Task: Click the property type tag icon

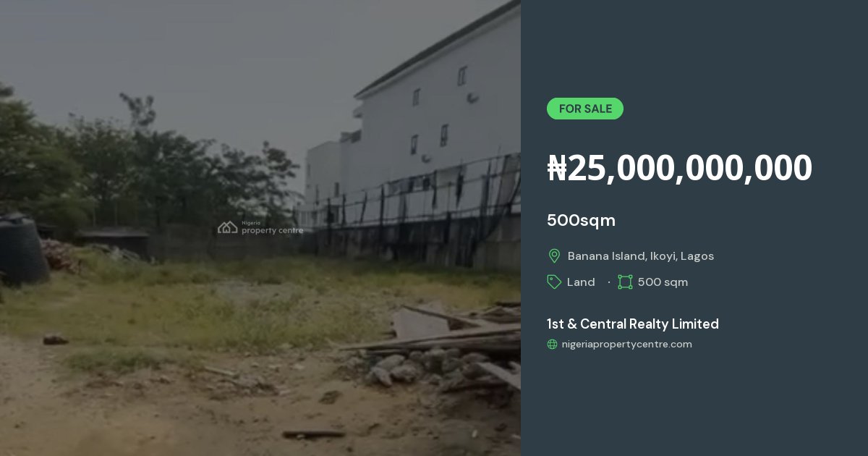Action: coord(554,282)
